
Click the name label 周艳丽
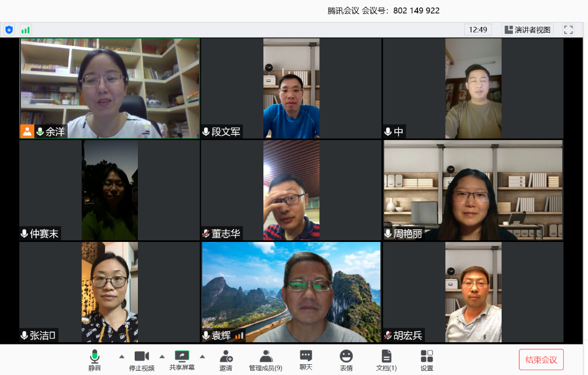point(408,233)
